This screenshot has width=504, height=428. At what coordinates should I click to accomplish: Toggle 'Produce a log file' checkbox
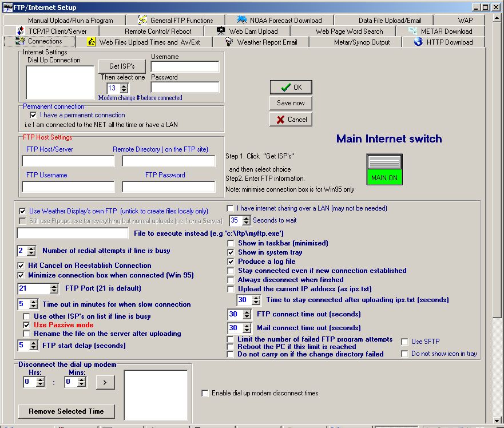click(x=231, y=261)
